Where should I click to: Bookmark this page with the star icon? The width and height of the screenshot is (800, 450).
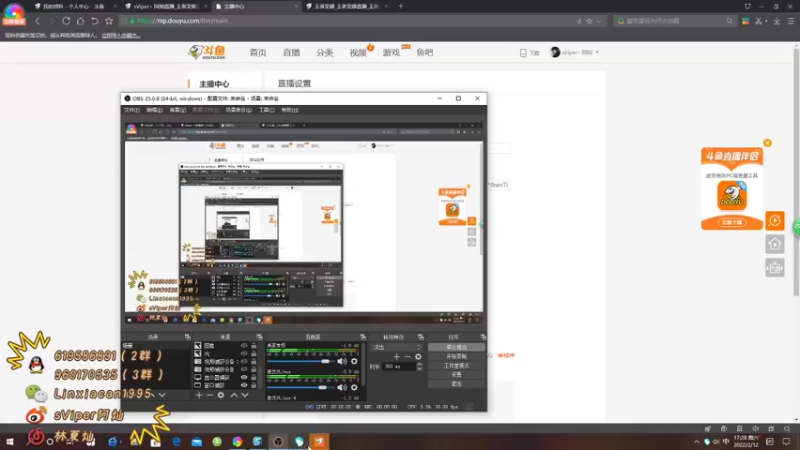(109, 21)
